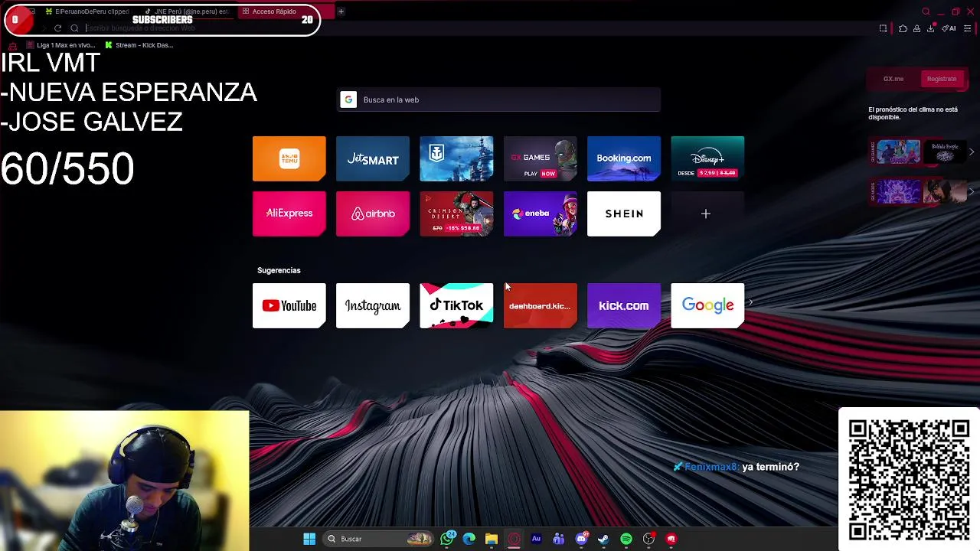Open the Google suggestion tile
Screen dimensions: 980x551
pos(707,305)
